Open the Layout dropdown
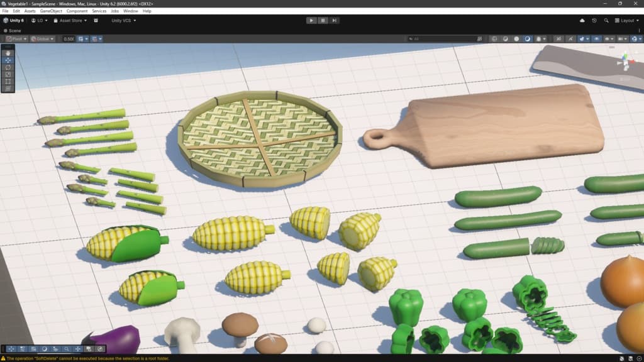Viewport: 644px width, 362px height. click(x=627, y=21)
